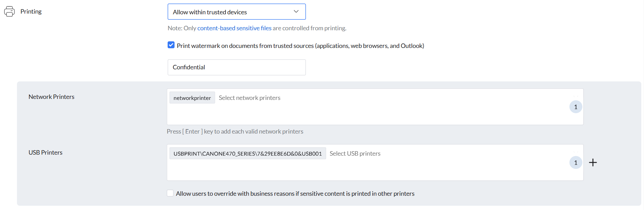The image size is (644, 210).
Task: Click the Network Printers label
Action: coord(51,97)
